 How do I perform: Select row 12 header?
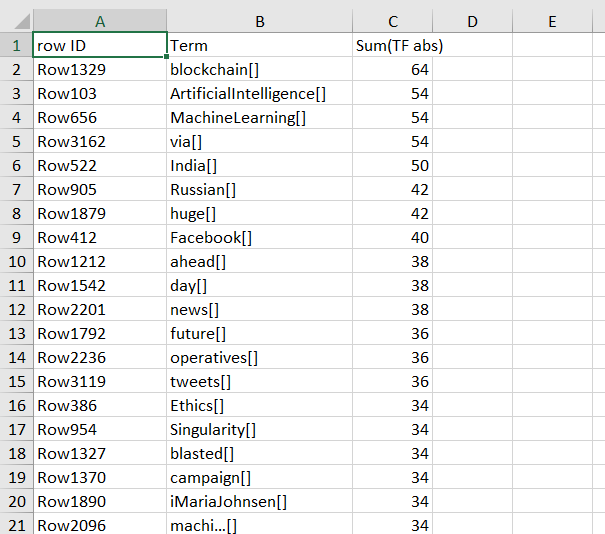[16, 309]
